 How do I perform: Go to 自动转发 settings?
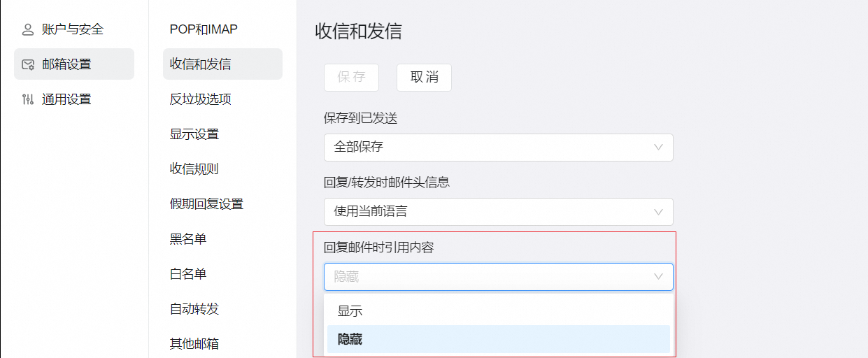click(x=194, y=309)
